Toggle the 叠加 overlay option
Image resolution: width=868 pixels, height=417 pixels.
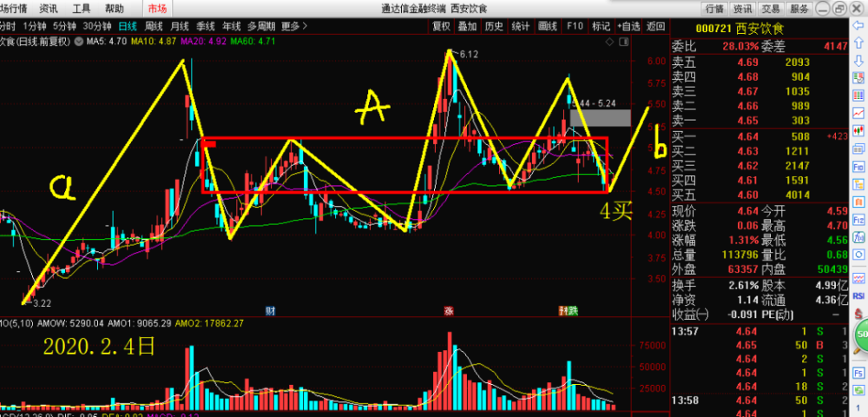[467, 26]
